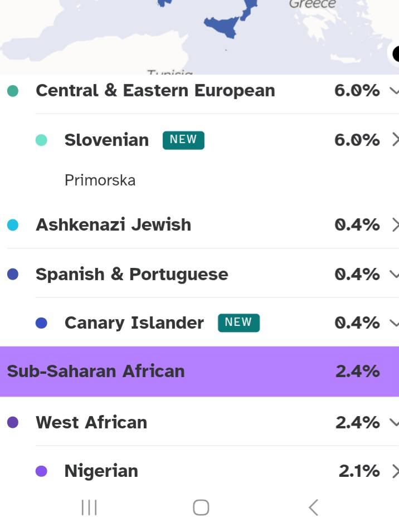Viewport: 399px width, 532px height.
Task: Tap the Android recent apps button
Action: 89,507
